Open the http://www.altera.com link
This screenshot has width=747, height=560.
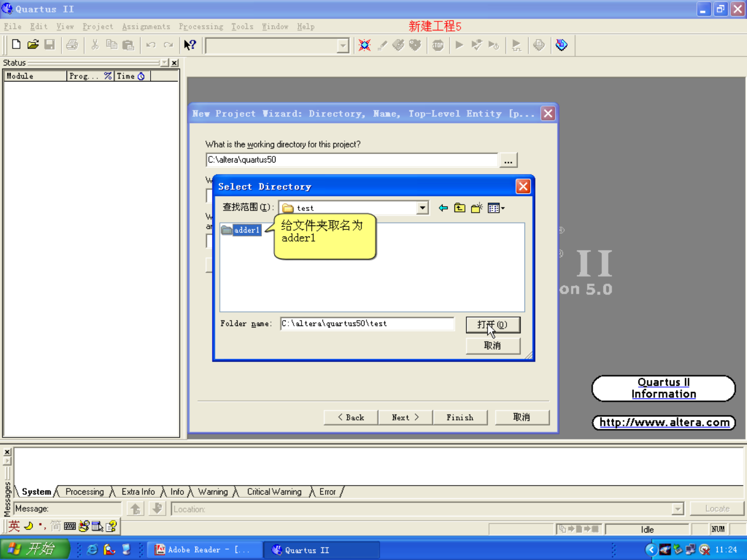[664, 422]
